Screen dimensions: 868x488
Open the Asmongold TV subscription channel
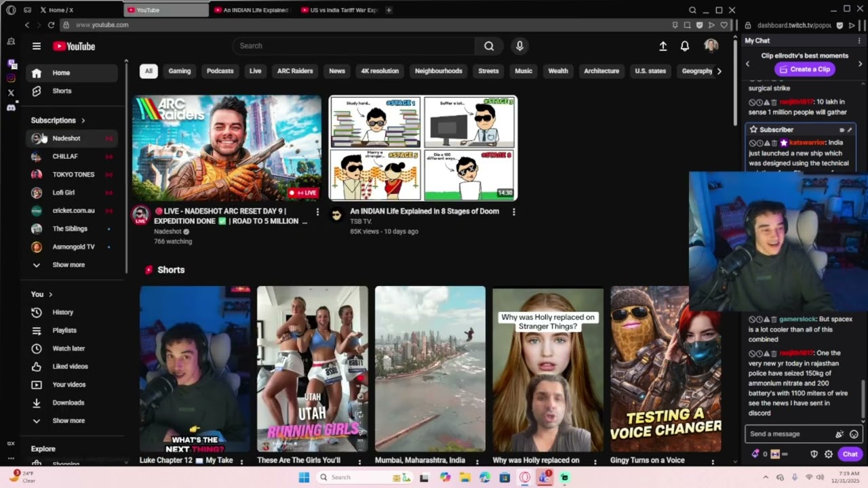(x=72, y=247)
